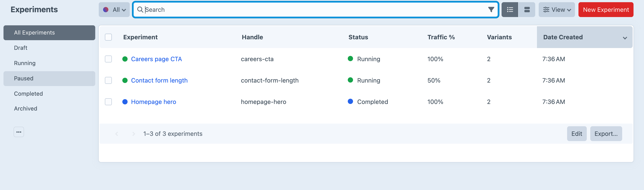Click the Variants column header
644x190 pixels.
tap(499, 37)
